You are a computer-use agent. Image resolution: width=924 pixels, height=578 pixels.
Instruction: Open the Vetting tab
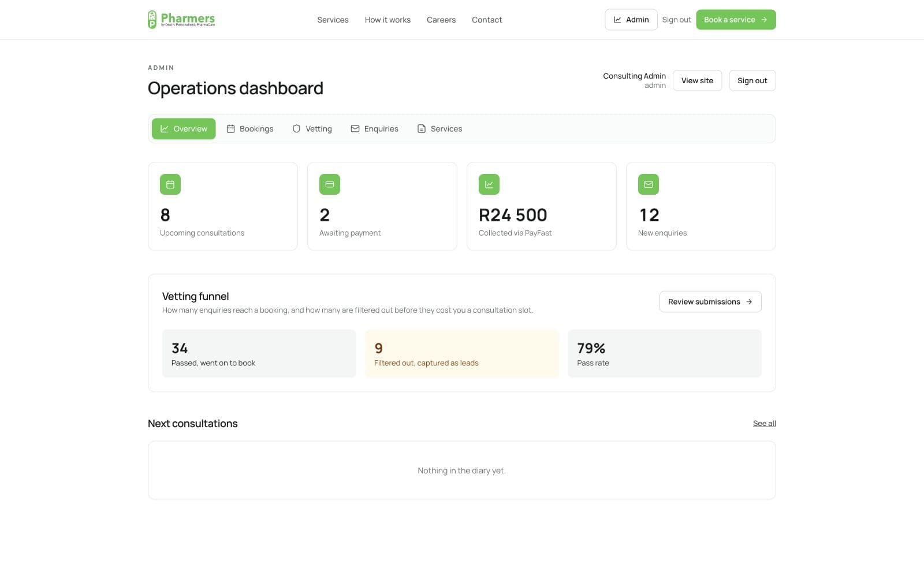[x=312, y=129]
